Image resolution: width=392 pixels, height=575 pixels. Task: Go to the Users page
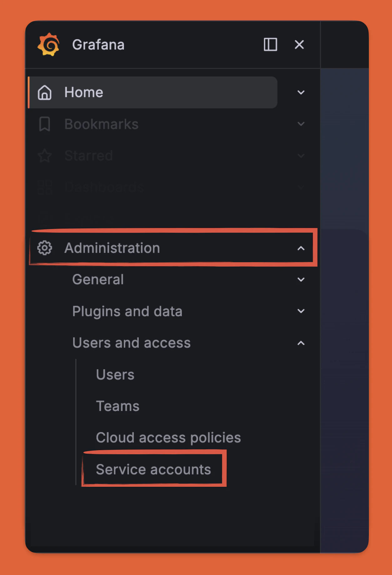click(x=115, y=374)
